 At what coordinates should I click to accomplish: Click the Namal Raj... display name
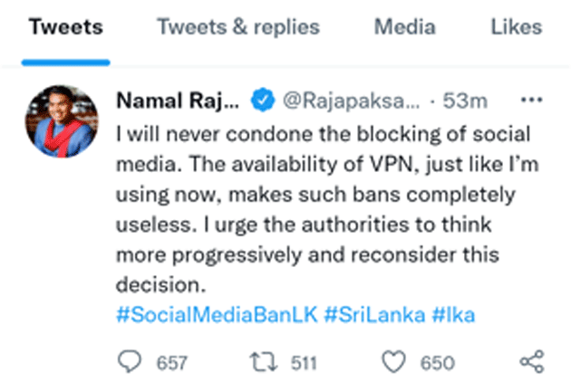point(178,100)
